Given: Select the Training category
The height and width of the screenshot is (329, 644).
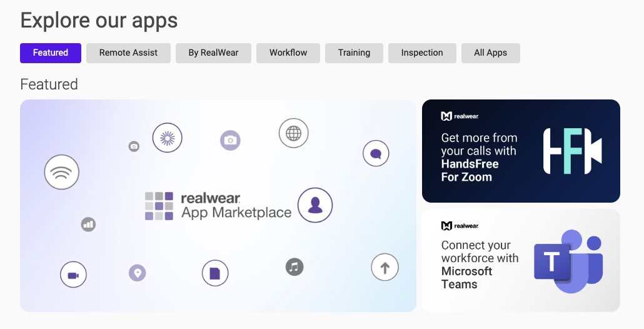Looking at the screenshot, I should [x=354, y=53].
